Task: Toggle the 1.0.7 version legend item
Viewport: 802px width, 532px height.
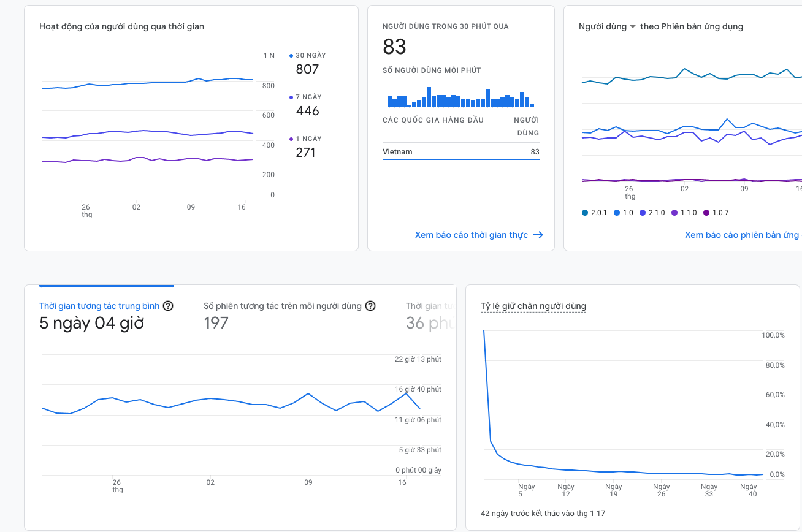Action: coord(716,213)
